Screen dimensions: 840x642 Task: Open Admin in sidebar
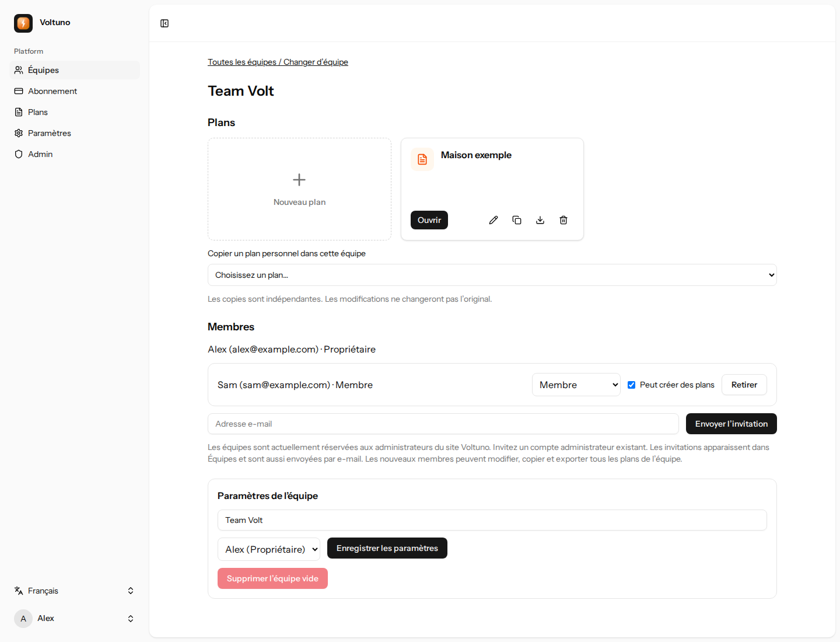(x=75, y=154)
